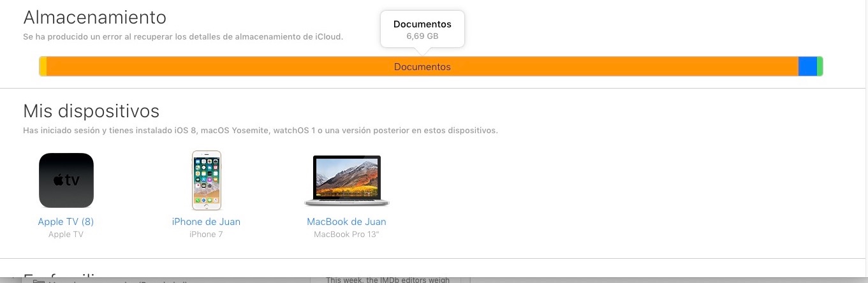Select the green storage bar segment
Image resolution: width=868 pixels, height=283 pixels.
tap(820, 67)
